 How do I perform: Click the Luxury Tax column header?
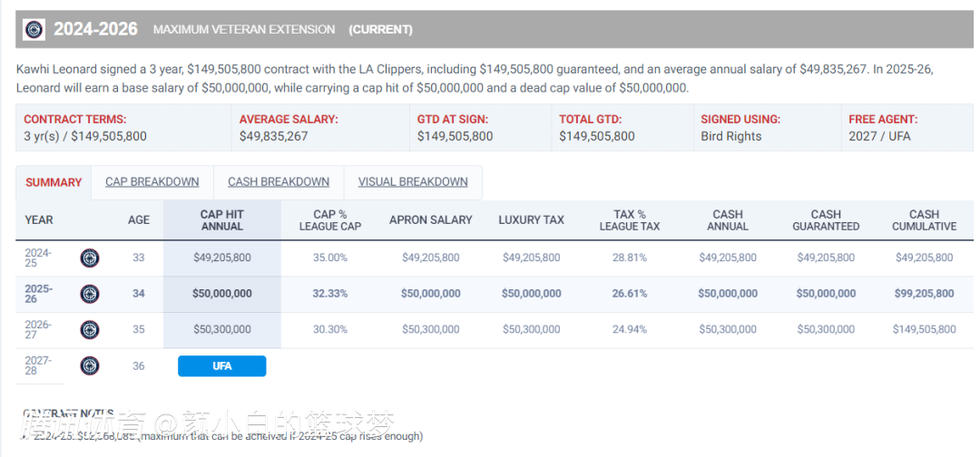[531, 220]
